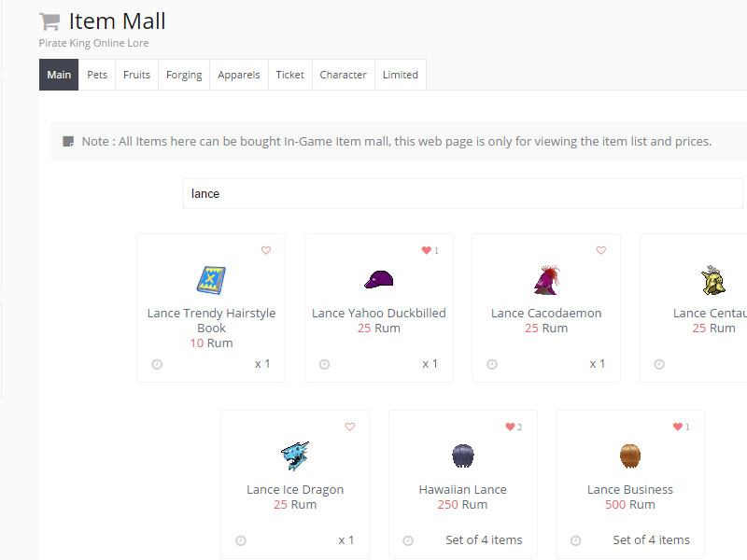
Task: Click the yellow Lance Centaur helmet image
Action: (713, 280)
